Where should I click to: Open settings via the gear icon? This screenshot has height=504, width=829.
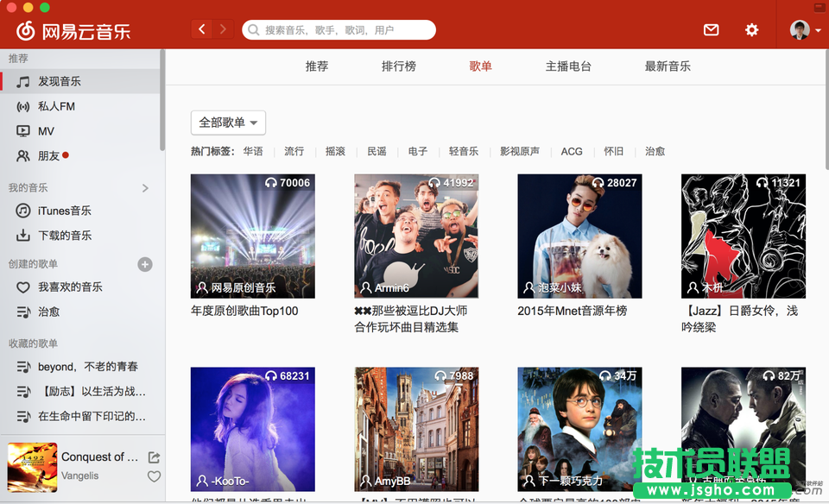(751, 28)
